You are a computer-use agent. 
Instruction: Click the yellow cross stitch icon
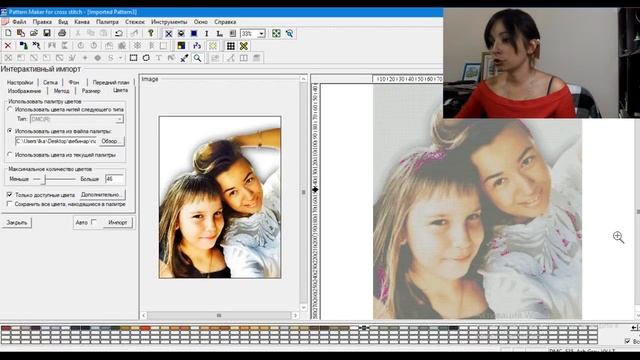(x=244, y=46)
